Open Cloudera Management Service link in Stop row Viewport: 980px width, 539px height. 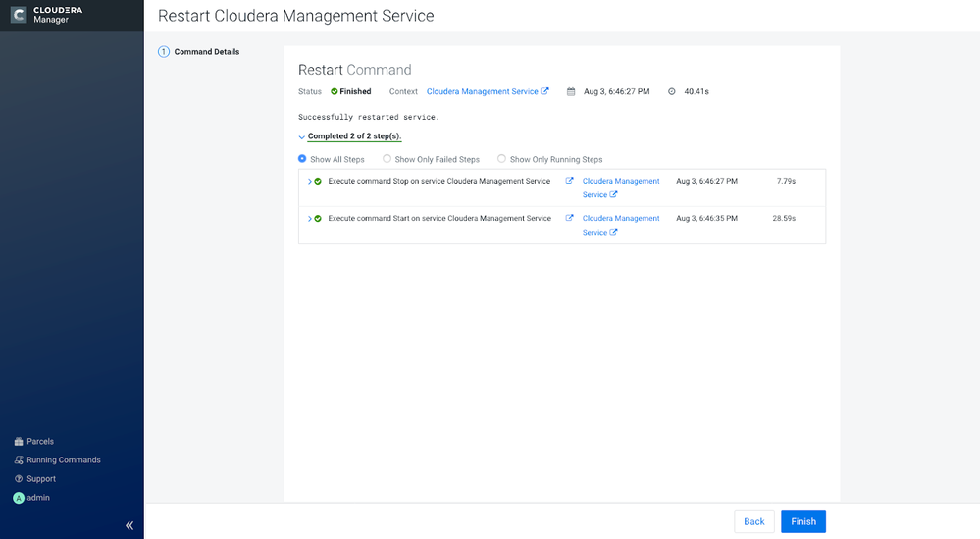click(x=621, y=188)
